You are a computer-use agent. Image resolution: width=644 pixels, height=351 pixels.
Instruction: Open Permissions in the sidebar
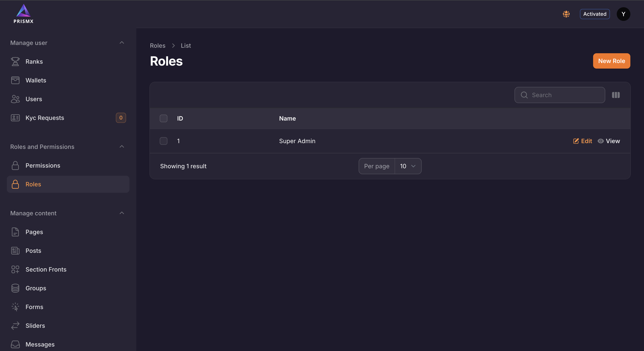click(43, 165)
